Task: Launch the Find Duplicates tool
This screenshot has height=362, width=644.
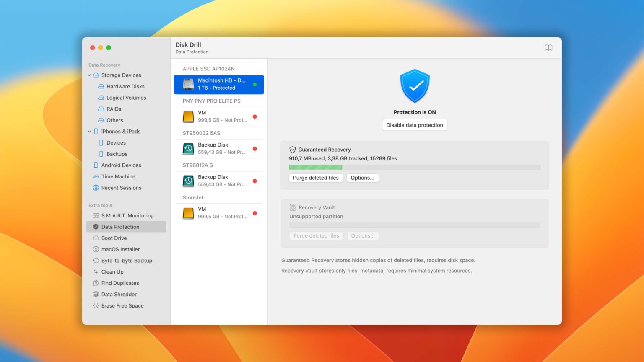Action: [120, 283]
